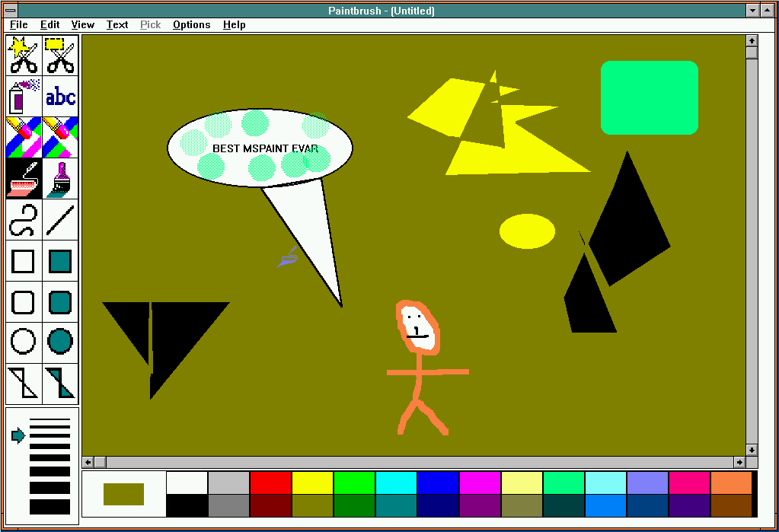Pick the navy blue swatch
The width and height of the screenshot is (779, 532).
pyautogui.click(x=438, y=505)
